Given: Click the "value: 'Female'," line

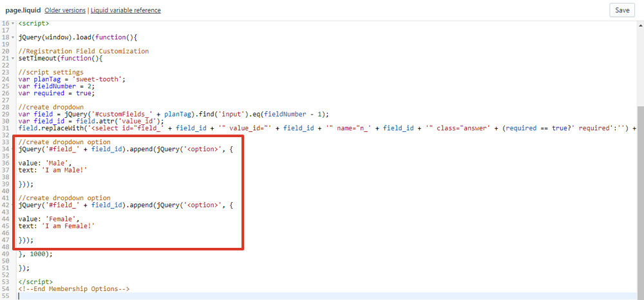Looking at the screenshot, I should pos(48,219).
